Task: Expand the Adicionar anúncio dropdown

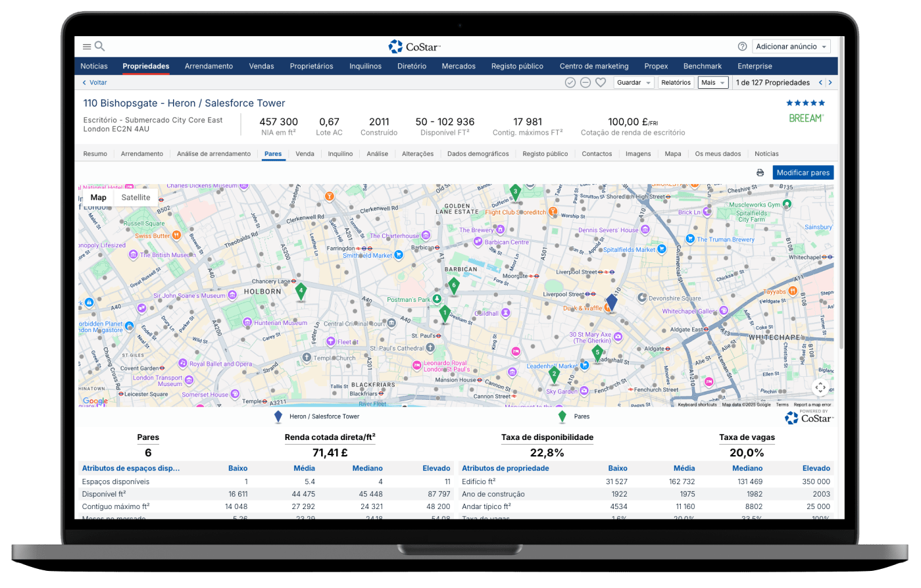Action: [x=791, y=47]
